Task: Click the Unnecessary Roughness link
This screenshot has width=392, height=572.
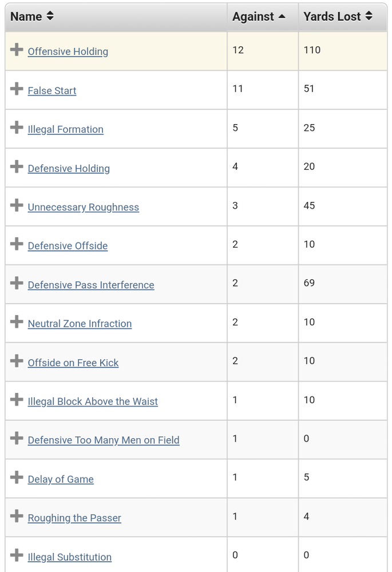Action: tap(84, 207)
